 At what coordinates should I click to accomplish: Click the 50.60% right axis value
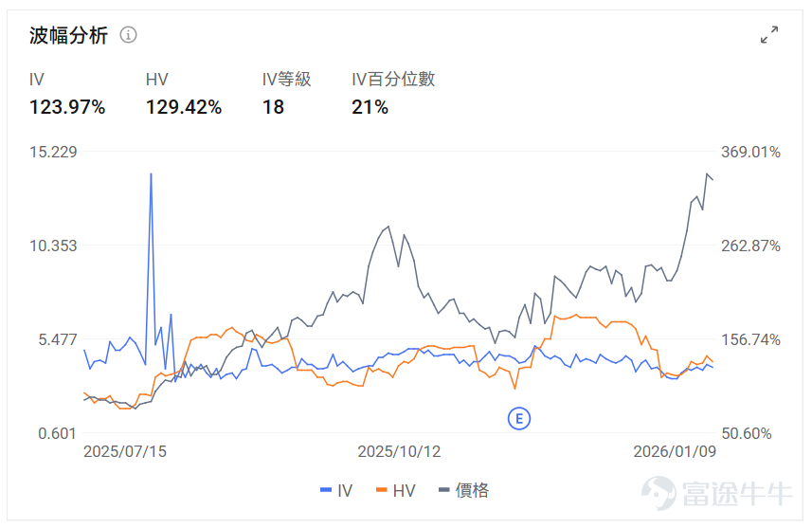747,433
